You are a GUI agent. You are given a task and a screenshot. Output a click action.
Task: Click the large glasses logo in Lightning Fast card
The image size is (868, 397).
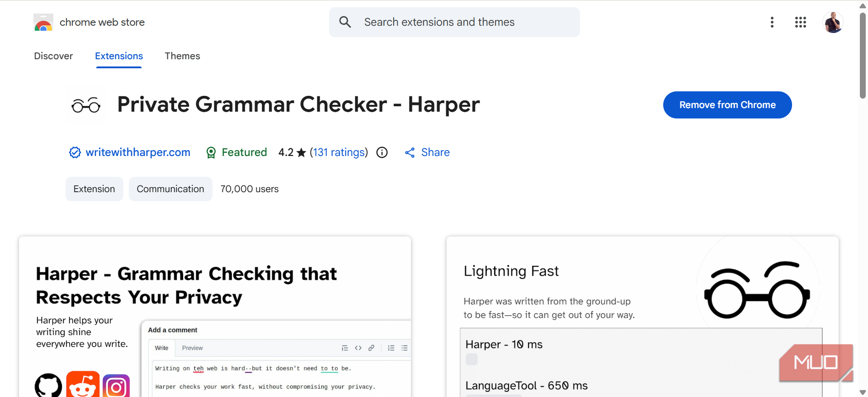click(757, 290)
